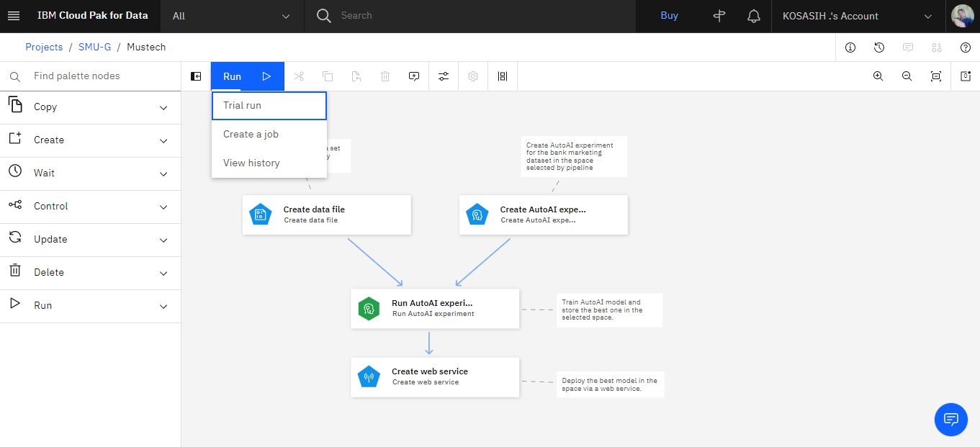This screenshot has height=447, width=980.
Task: Click the Cut scissors icon
Action: tap(299, 76)
